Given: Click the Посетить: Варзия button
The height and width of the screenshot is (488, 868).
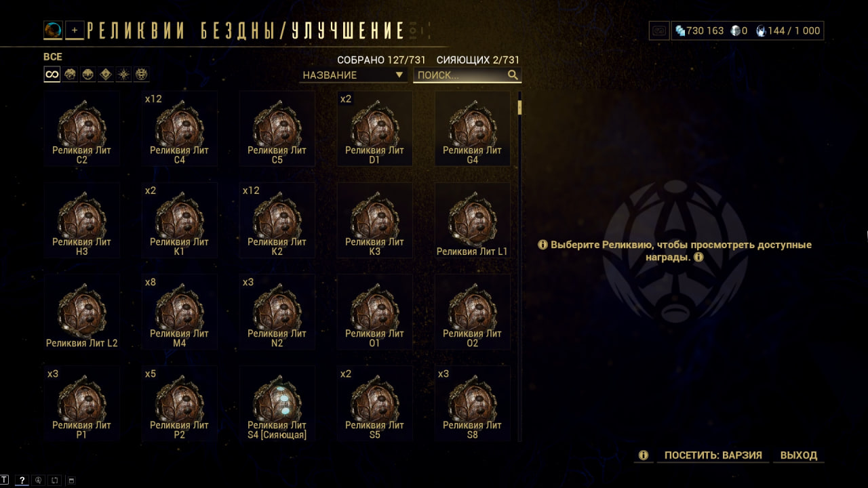Looking at the screenshot, I should [713, 455].
